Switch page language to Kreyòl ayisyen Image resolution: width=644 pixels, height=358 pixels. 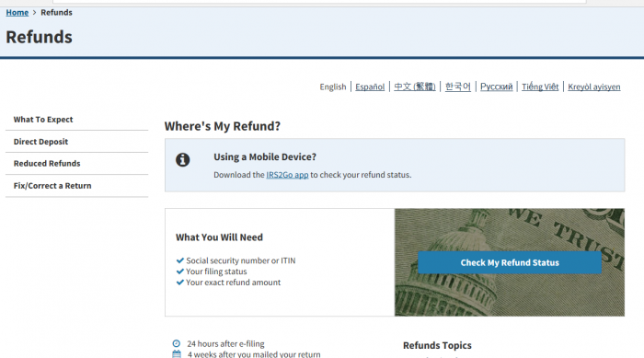click(594, 87)
